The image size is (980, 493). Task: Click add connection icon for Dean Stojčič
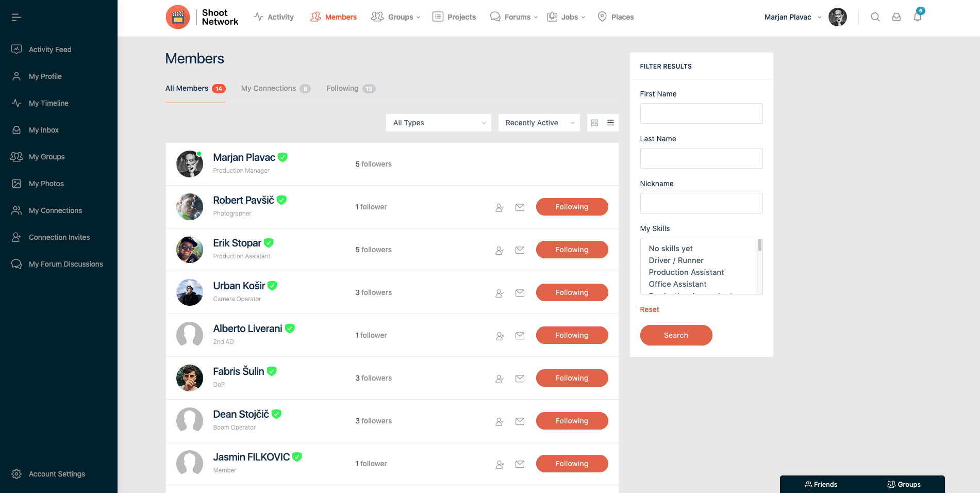coord(499,421)
